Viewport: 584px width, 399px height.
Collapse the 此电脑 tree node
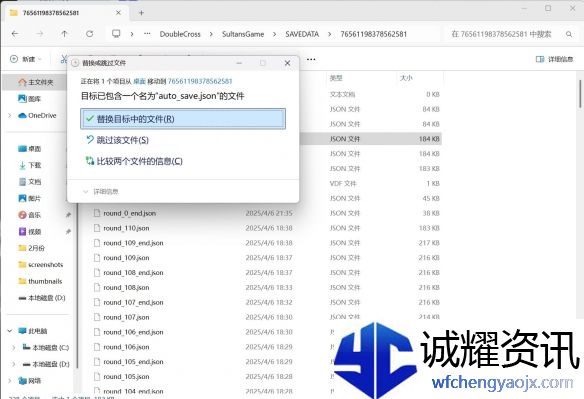tap(10, 331)
